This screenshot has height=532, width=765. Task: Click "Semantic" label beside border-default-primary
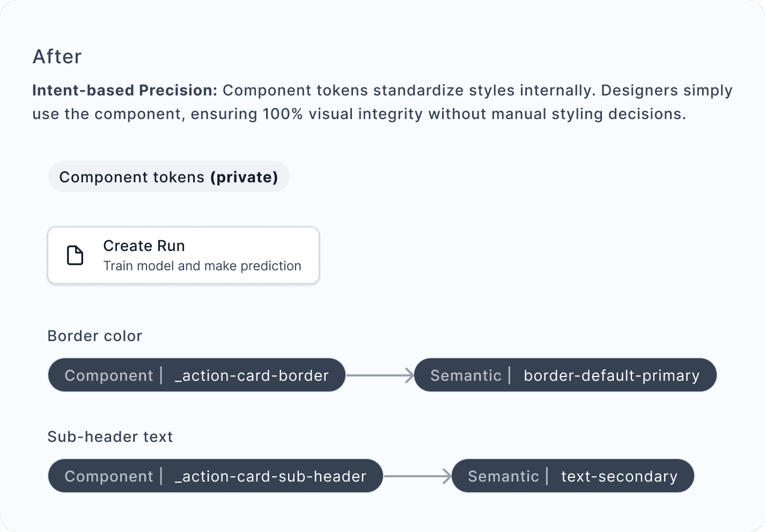click(x=466, y=375)
